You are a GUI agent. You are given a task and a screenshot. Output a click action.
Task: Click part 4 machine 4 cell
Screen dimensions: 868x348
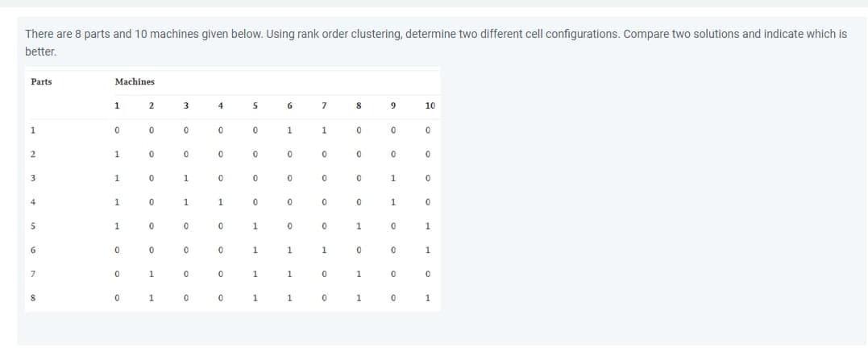[x=220, y=202]
